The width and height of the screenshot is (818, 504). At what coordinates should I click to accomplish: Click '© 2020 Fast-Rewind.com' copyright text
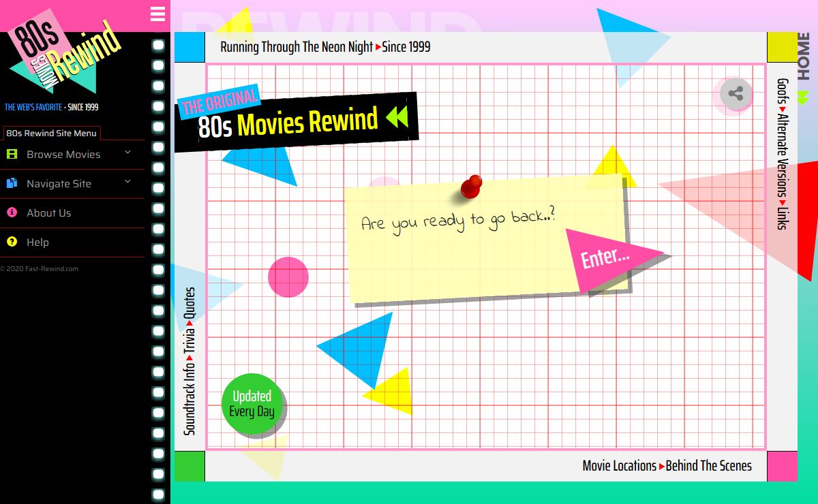40,268
